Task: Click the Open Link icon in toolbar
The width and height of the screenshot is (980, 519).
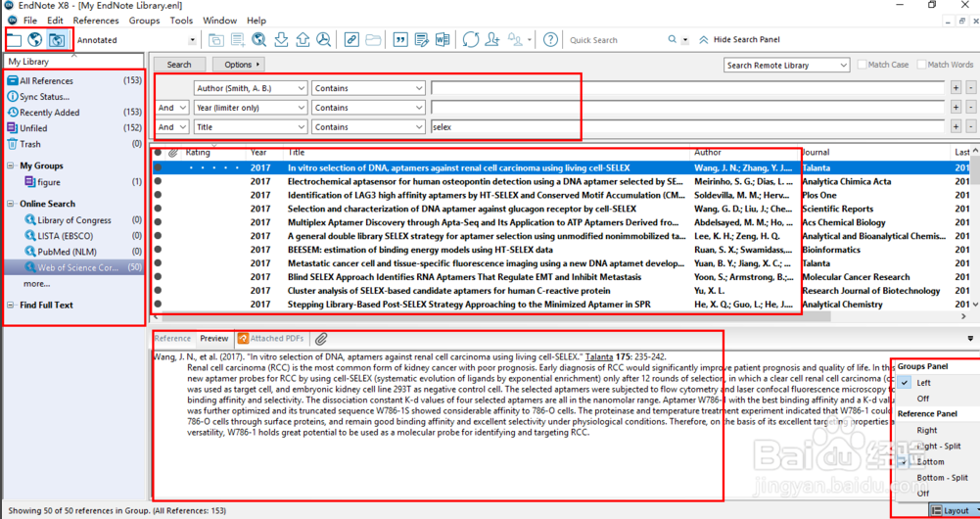Action: click(x=351, y=40)
